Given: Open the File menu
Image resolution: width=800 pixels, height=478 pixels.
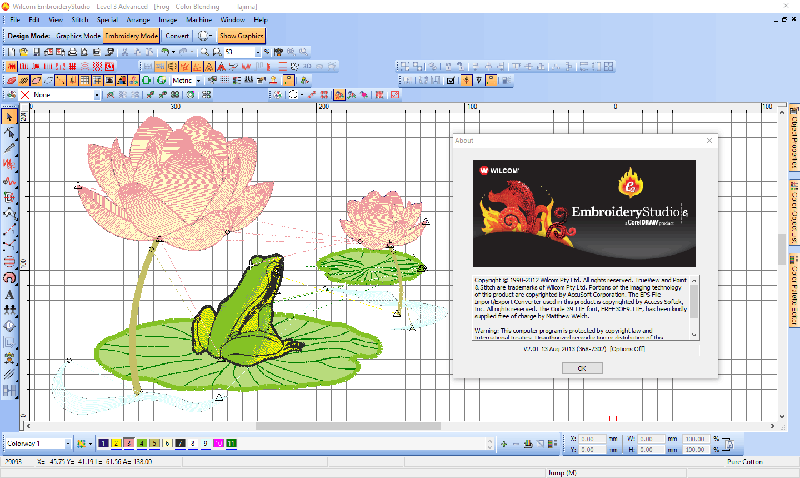Looking at the screenshot, I should 15,20.
